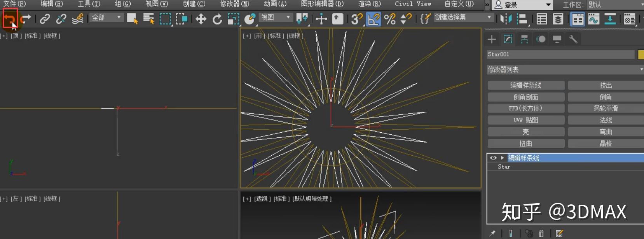Toggle Window/Crossing selection icon
This screenshot has height=239, width=644.
(182, 18)
